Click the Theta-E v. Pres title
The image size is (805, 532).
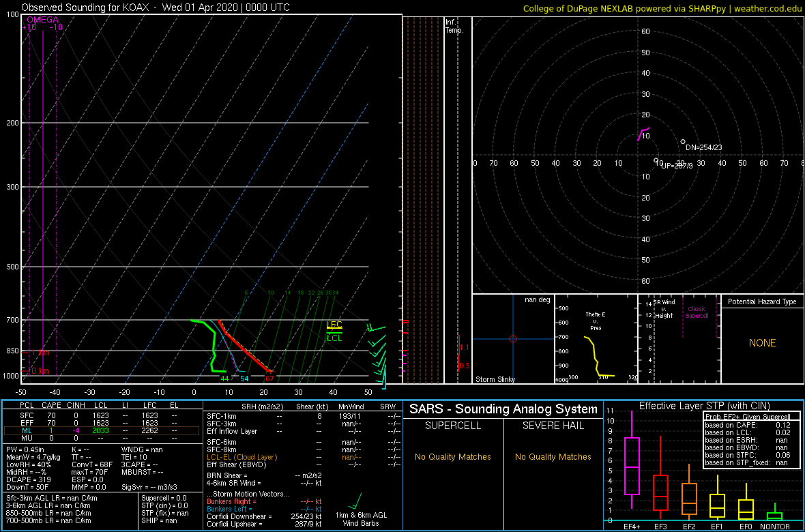pos(596,321)
